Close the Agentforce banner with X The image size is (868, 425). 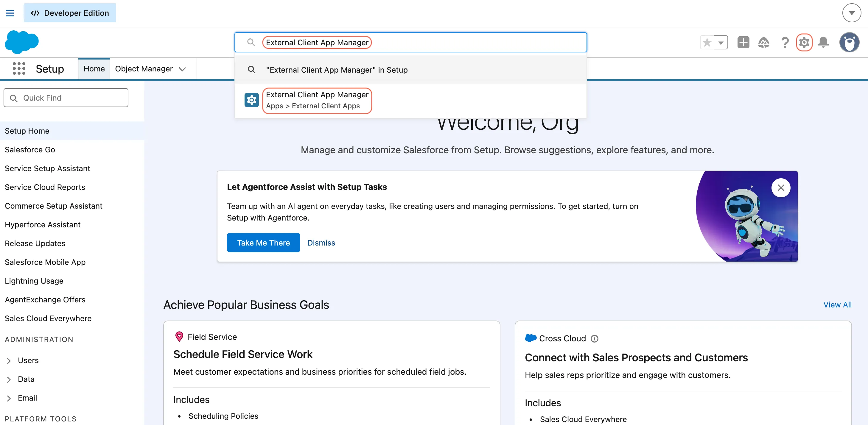tap(781, 188)
